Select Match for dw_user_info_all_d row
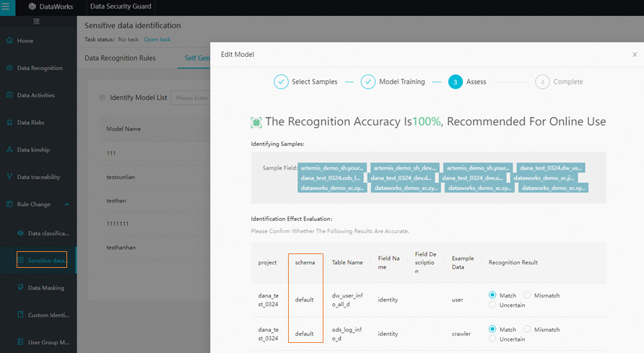The image size is (644, 353). click(492, 295)
